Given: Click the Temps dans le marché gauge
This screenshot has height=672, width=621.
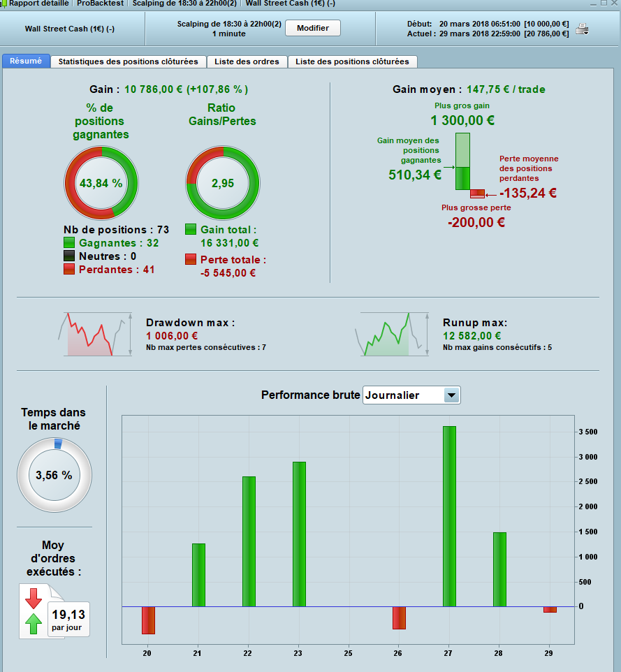Looking at the screenshot, I should click(x=54, y=475).
